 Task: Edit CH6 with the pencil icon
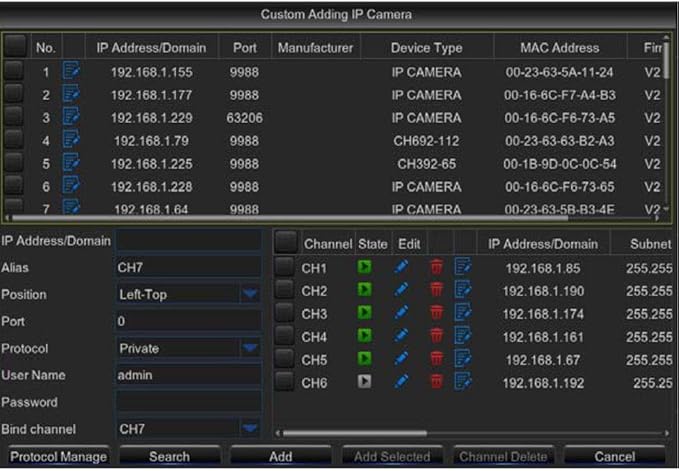click(x=401, y=381)
